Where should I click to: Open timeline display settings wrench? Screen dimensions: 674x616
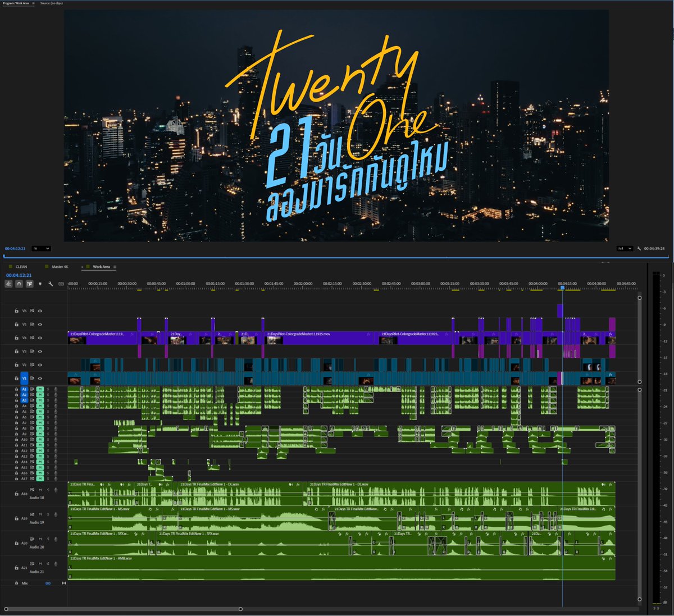click(x=51, y=284)
